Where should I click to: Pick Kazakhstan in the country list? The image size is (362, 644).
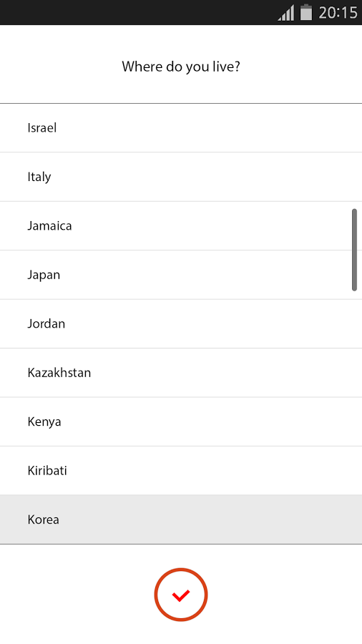click(181, 373)
